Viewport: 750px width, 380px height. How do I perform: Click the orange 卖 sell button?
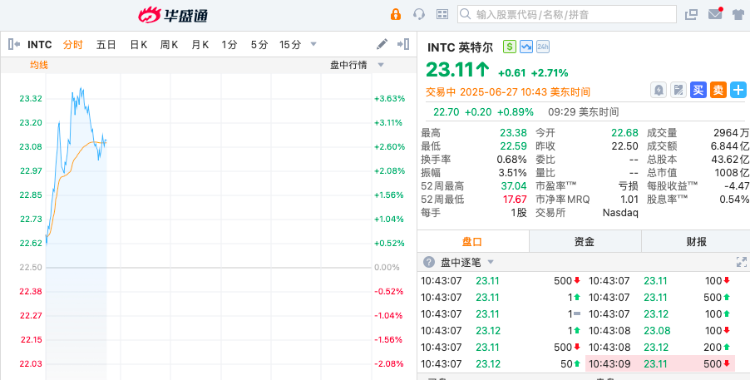[718, 89]
